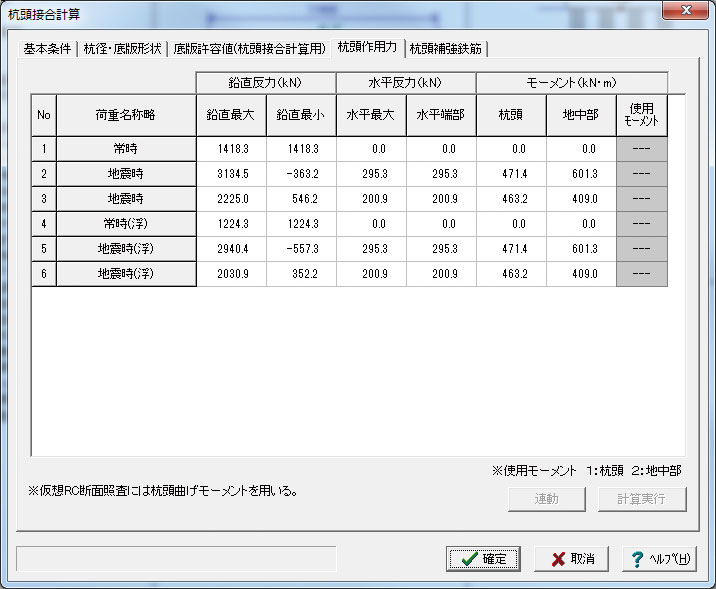This screenshot has height=589, width=716.
Task: Select モーメント(kN·m) group header
Action: [x=572, y=83]
